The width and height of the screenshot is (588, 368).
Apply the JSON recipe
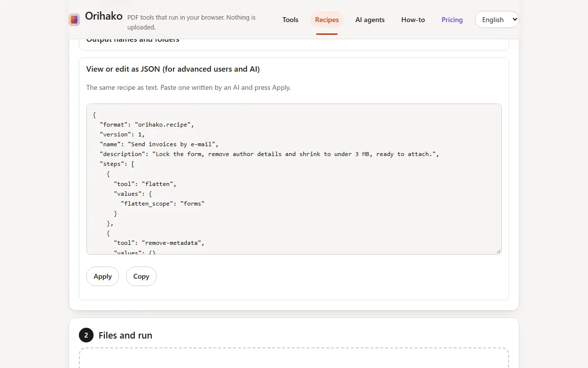[x=102, y=276]
